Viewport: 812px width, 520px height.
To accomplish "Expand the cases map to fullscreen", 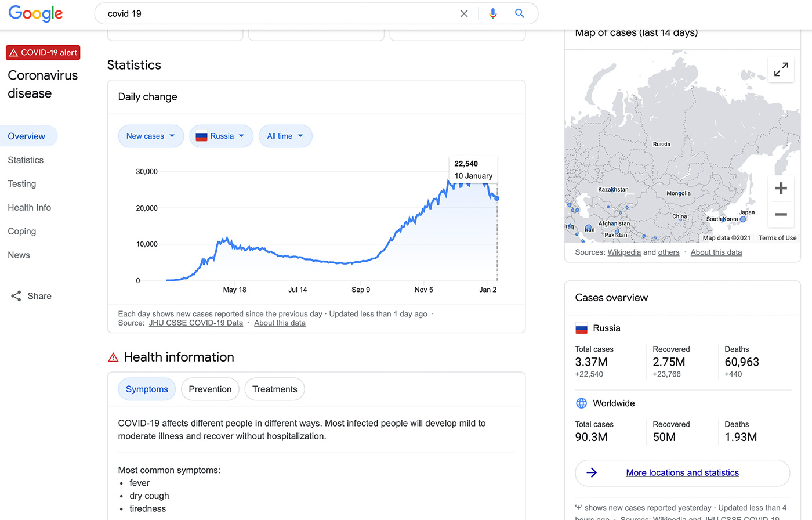I will click(x=781, y=70).
